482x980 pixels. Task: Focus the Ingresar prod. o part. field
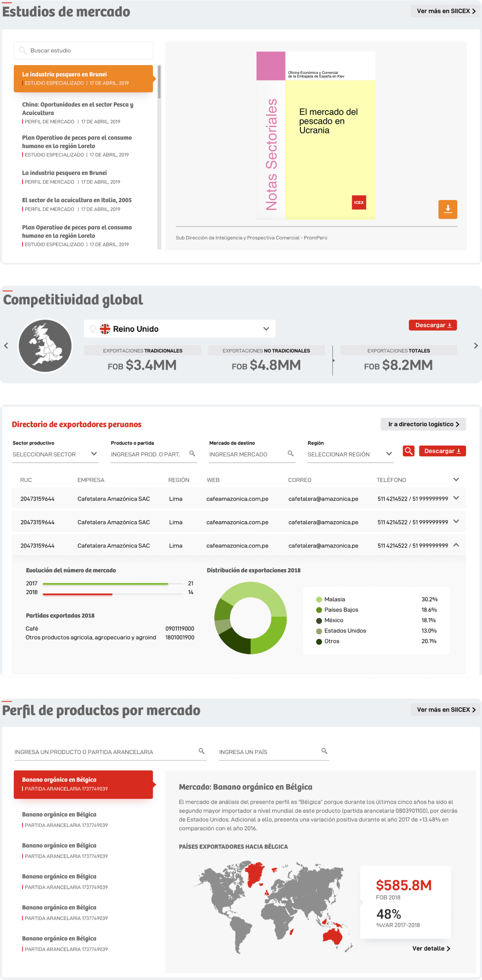[x=154, y=454]
